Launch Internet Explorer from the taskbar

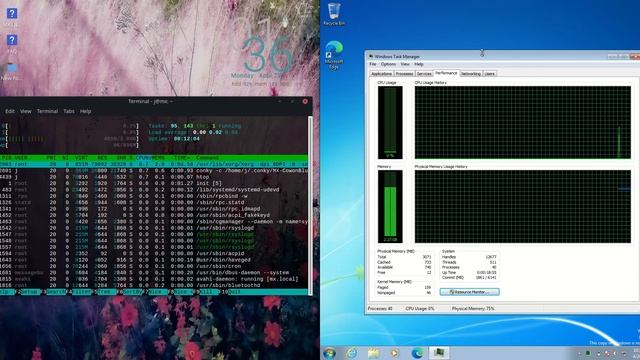pos(351,353)
